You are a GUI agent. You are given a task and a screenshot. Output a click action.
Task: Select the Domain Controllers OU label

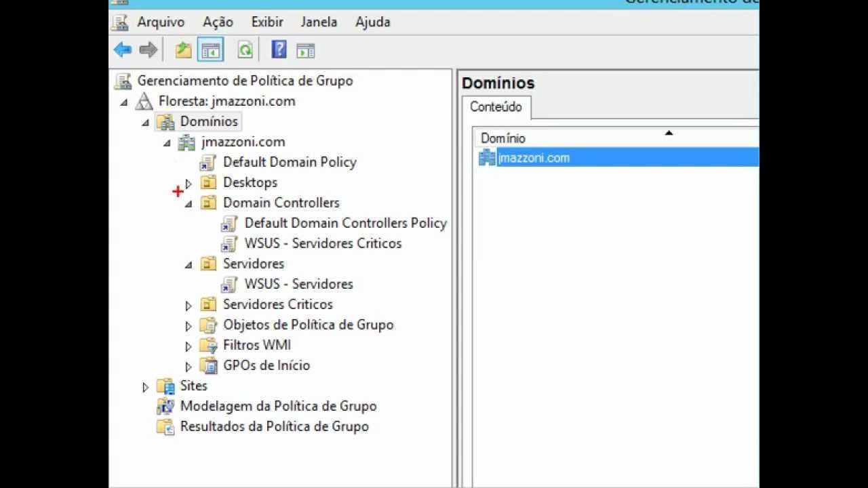pyautogui.click(x=281, y=203)
